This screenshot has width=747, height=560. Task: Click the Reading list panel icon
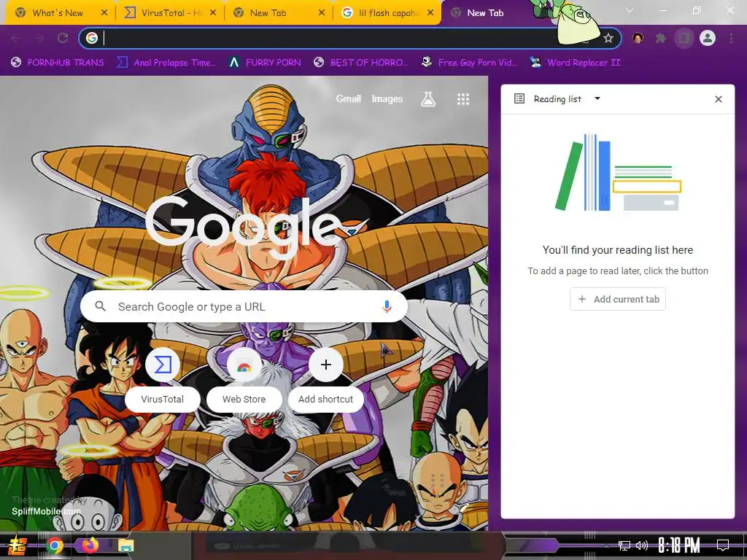519,98
